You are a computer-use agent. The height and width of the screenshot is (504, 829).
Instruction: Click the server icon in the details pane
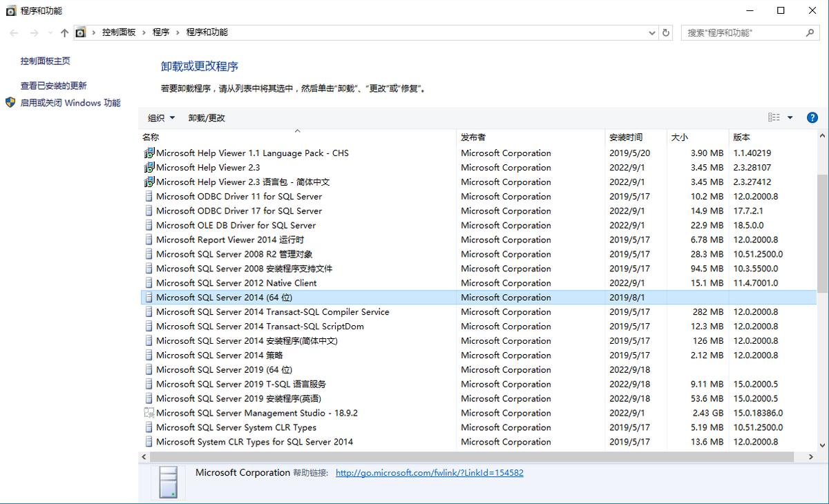168,482
